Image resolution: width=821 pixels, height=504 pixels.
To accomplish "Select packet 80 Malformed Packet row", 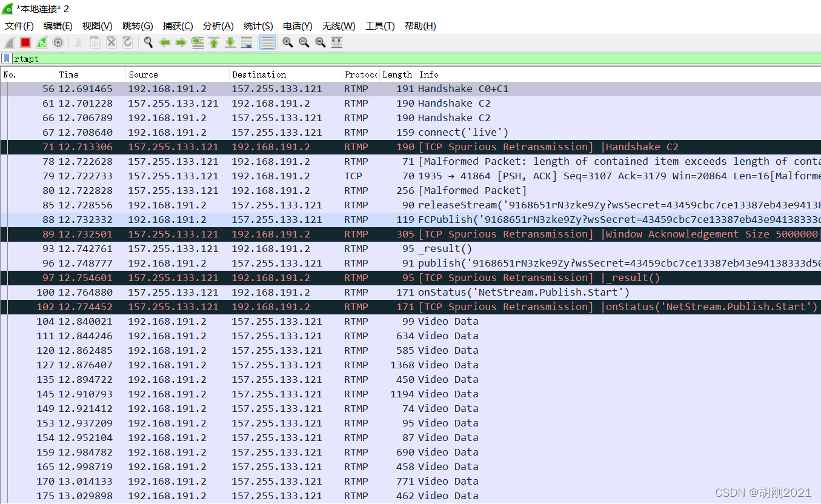I will coord(410,191).
